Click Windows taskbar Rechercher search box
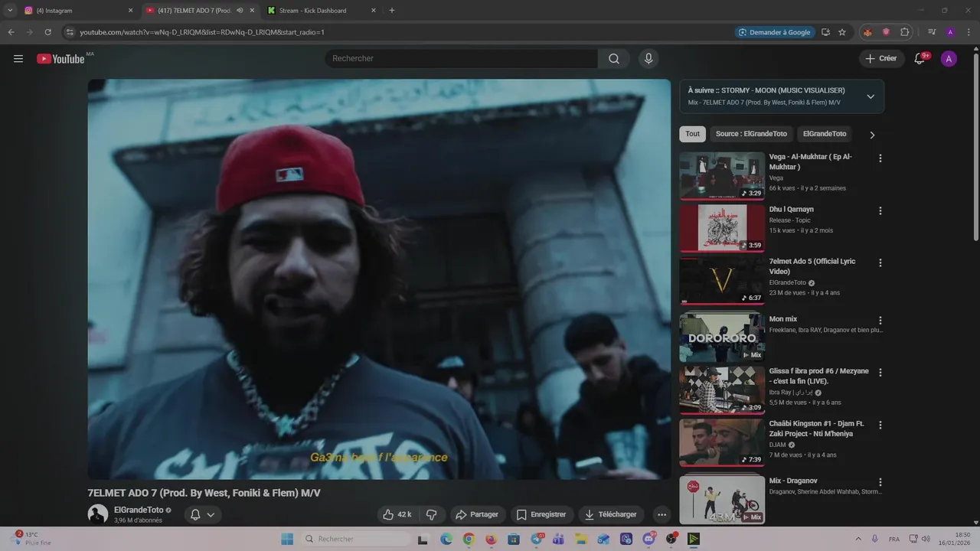 click(x=355, y=539)
